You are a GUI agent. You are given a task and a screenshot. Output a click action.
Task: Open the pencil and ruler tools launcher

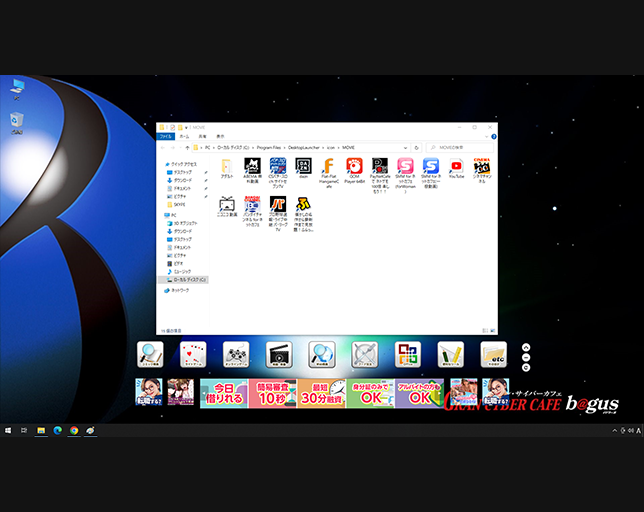click(x=451, y=354)
